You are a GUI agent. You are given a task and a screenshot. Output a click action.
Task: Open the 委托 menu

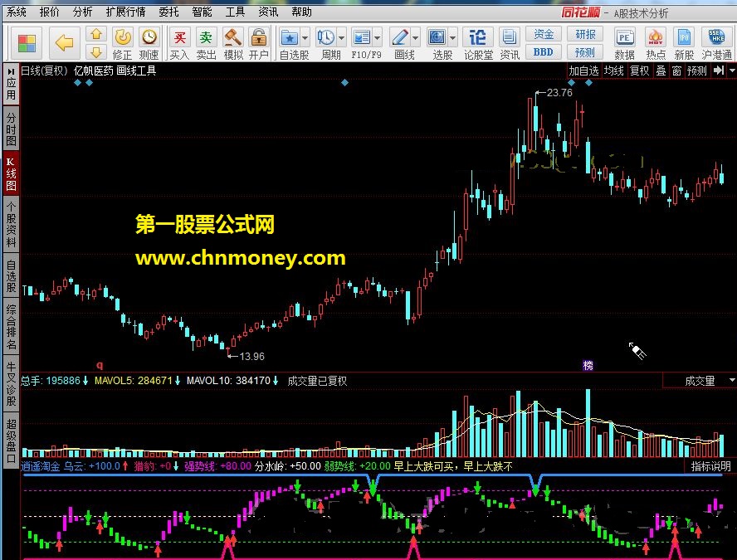tap(168, 12)
